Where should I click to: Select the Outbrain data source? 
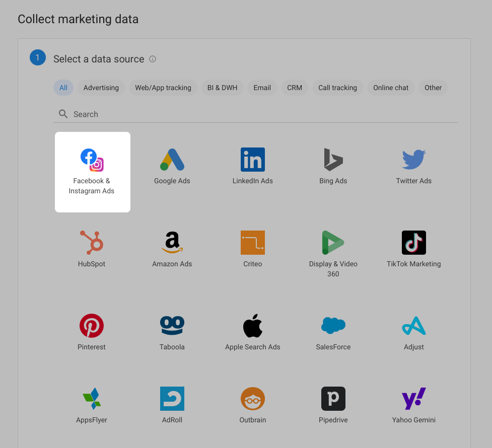click(x=253, y=405)
